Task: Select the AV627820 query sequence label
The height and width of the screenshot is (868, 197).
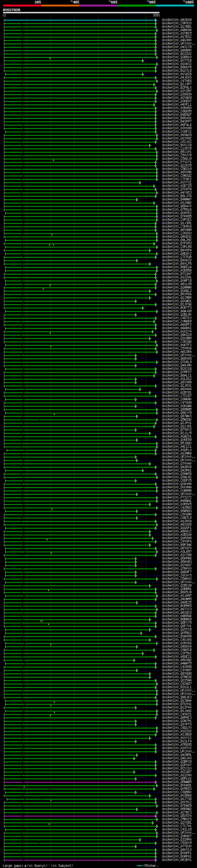Action: tap(11, 10)
